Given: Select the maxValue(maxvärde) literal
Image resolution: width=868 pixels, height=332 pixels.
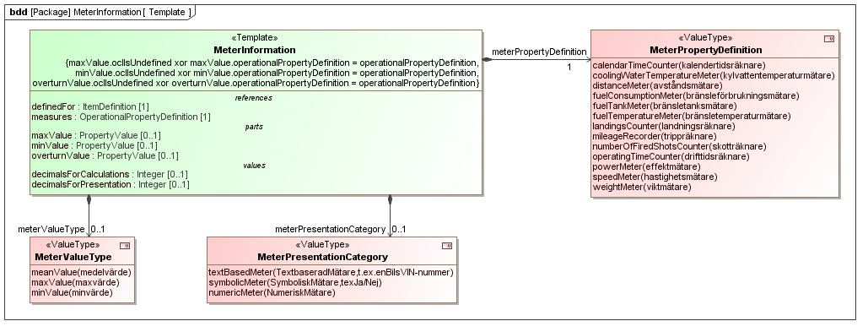Looking at the screenshot, I should point(75,282).
